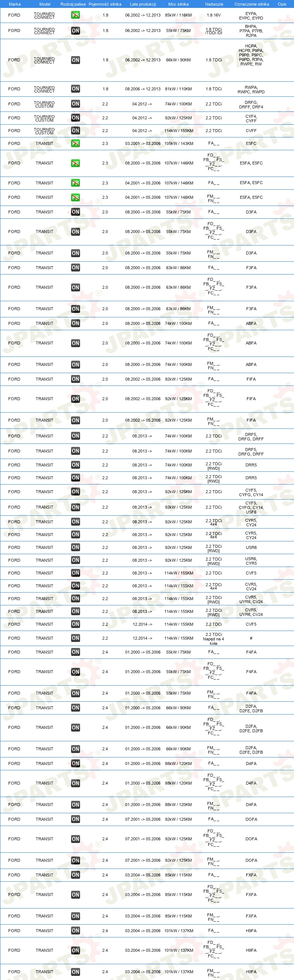The image size is (294, 980).
Task: Select engine codes CYF4, CYFF
Action: pos(251,119)
